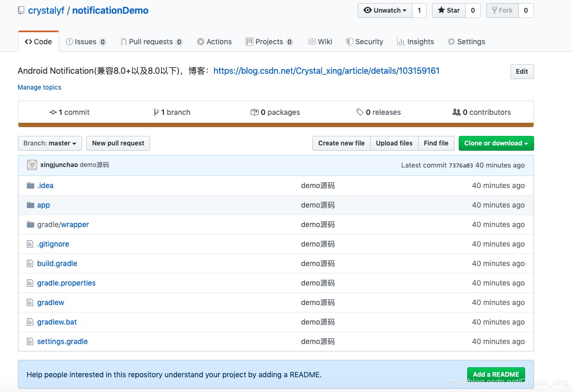
Task: Open the build.gradle file
Action: click(x=57, y=263)
